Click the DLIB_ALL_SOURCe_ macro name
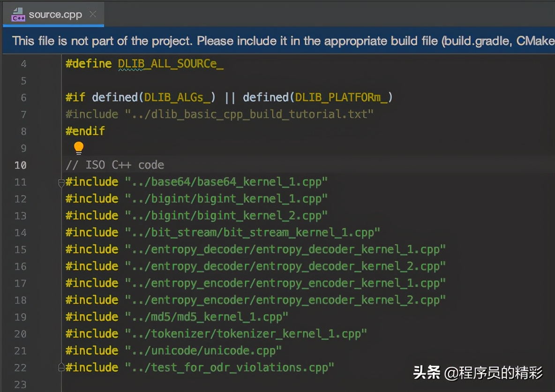The width and height of the screenshot is (555, 392). pyautogui.click(x=170, y=64)
